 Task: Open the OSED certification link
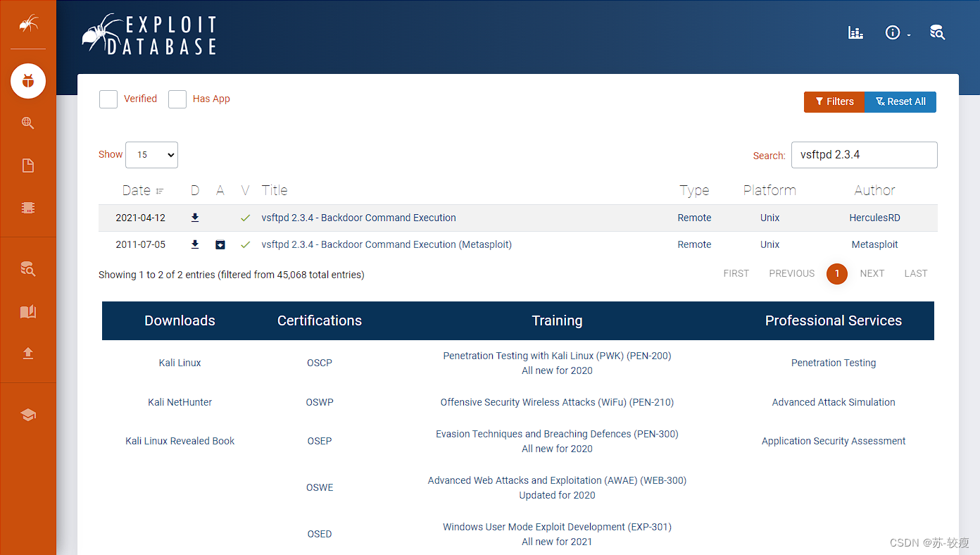tap(320, 534)
